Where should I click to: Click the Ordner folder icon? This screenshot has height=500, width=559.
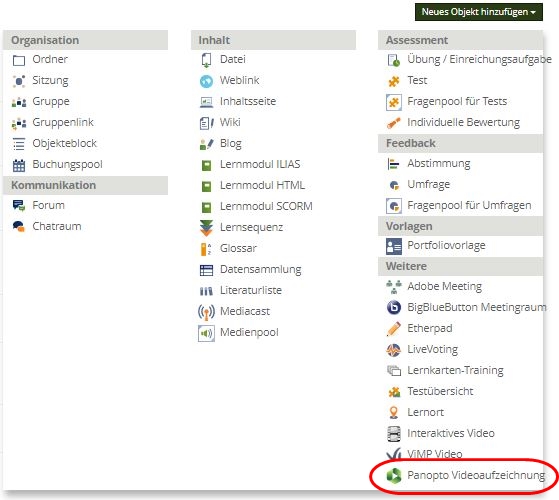pyautogui.click(x=19, y=60)
